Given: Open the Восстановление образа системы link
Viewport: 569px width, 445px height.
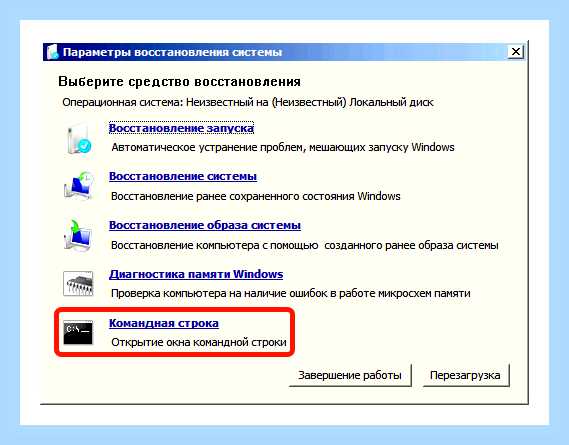Looking at the screenshot, I should (x=205, y=225).
